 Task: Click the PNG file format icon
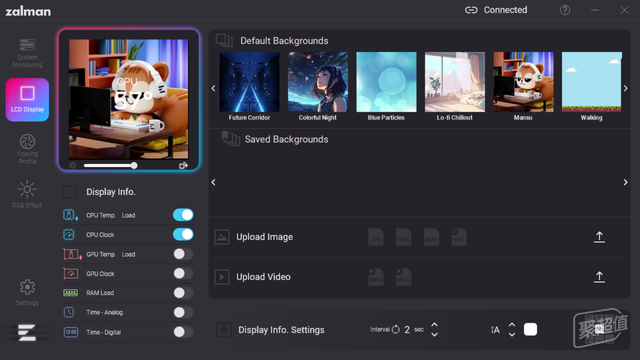tap(404, 237)
